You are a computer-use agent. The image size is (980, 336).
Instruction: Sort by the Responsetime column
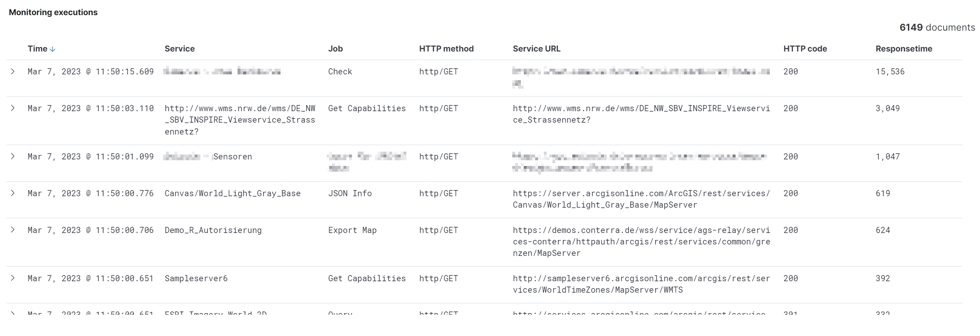(x=904, y=48)
